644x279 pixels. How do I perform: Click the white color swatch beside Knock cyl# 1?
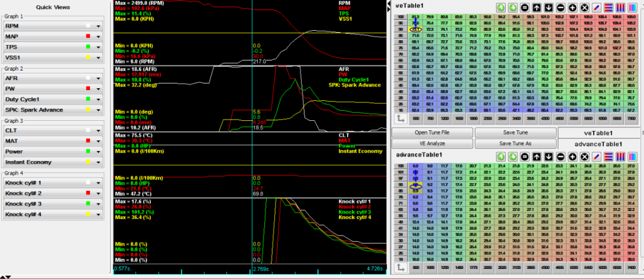[x=88, y=183]
